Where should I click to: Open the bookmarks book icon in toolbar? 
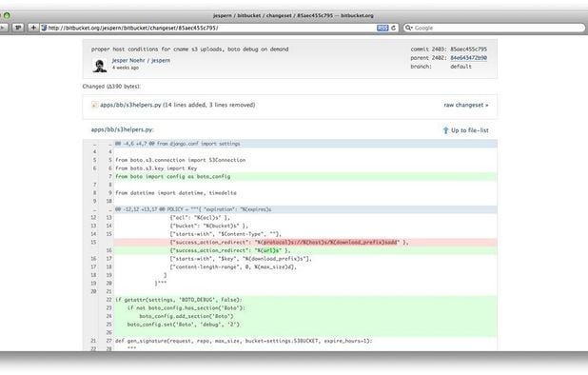tap(18, 28)
